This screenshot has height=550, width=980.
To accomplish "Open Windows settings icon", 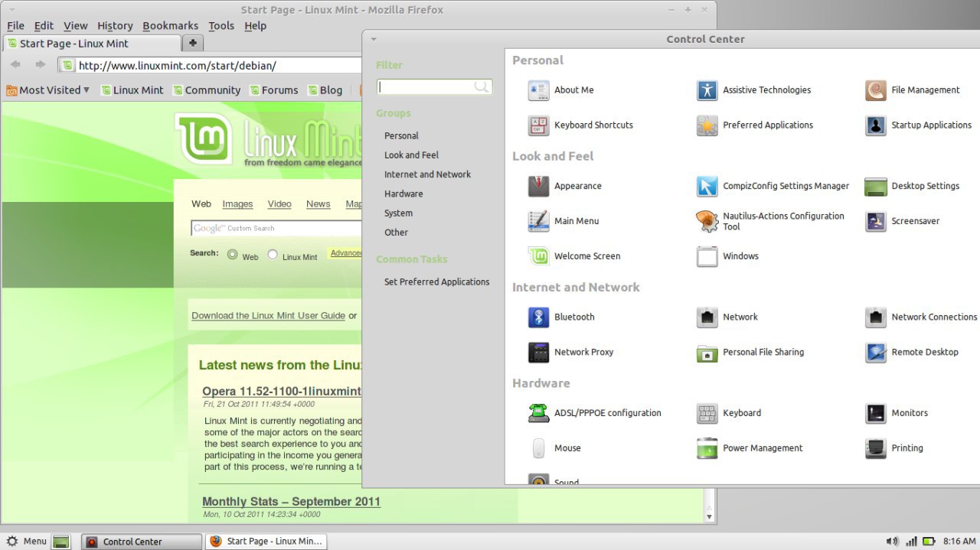I will pyautogui.click(x=707, y=256).
